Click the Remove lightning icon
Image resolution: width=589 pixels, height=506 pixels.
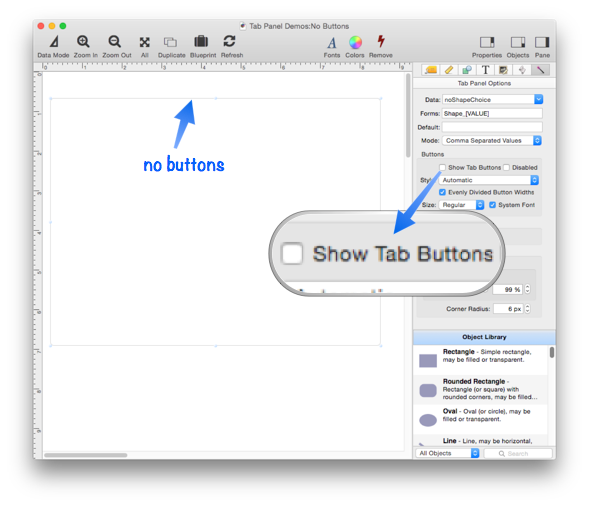[x=381, y=42]
